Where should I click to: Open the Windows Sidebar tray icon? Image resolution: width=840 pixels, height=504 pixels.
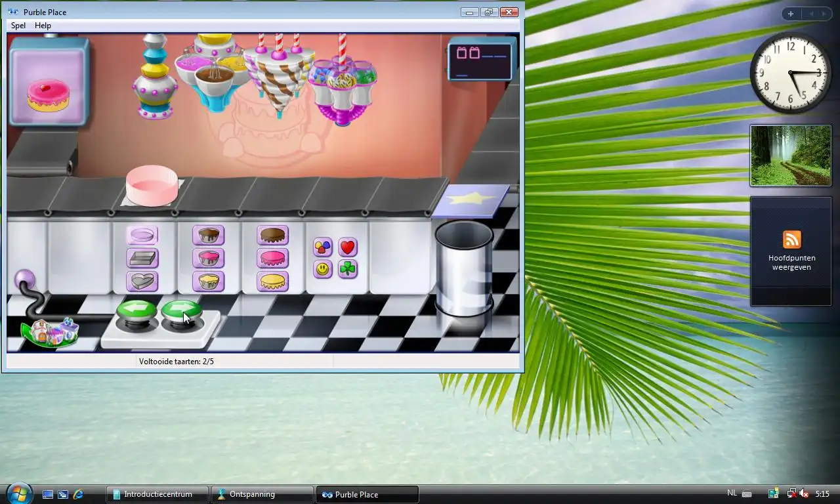pos(774,493)
